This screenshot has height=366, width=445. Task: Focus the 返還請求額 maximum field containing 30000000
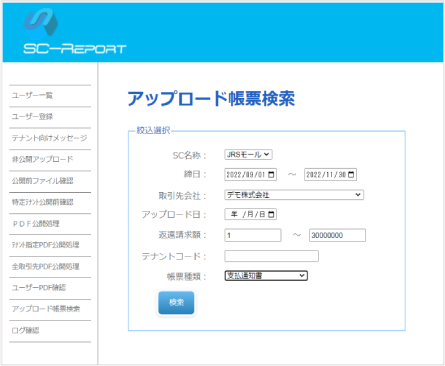tap(337, 235)
